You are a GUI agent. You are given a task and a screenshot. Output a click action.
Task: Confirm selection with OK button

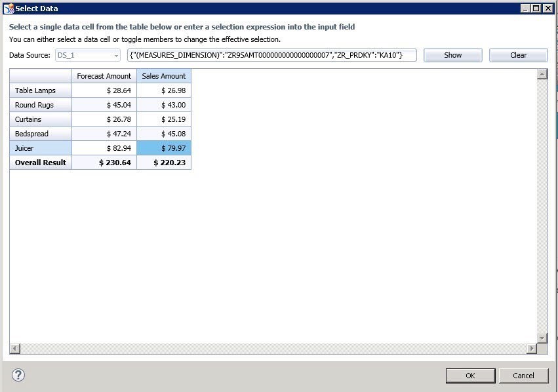pyautogui.click(x=470, y=376)
